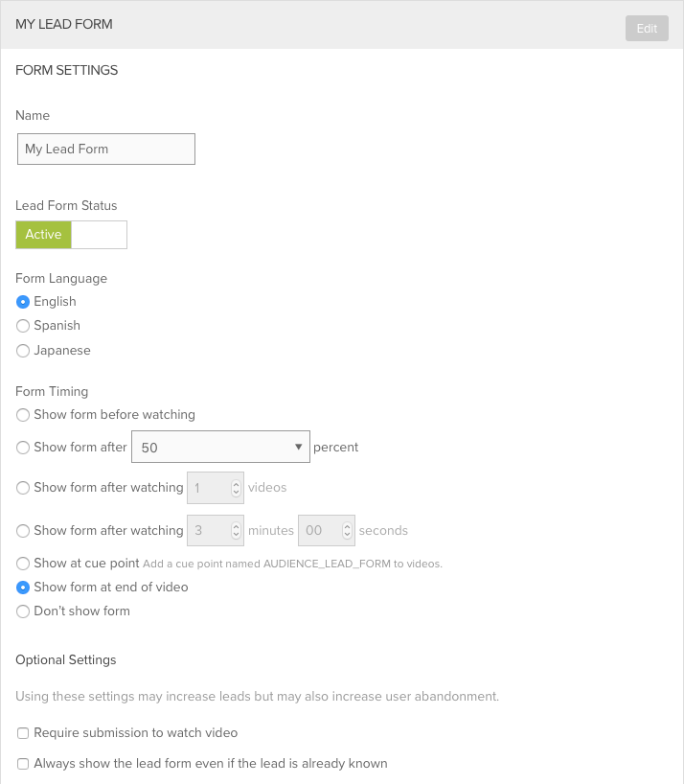The width and height of the screenshot is (684, 784).
Task: Check Always show the lead form option
Action: tap(23, 765)
